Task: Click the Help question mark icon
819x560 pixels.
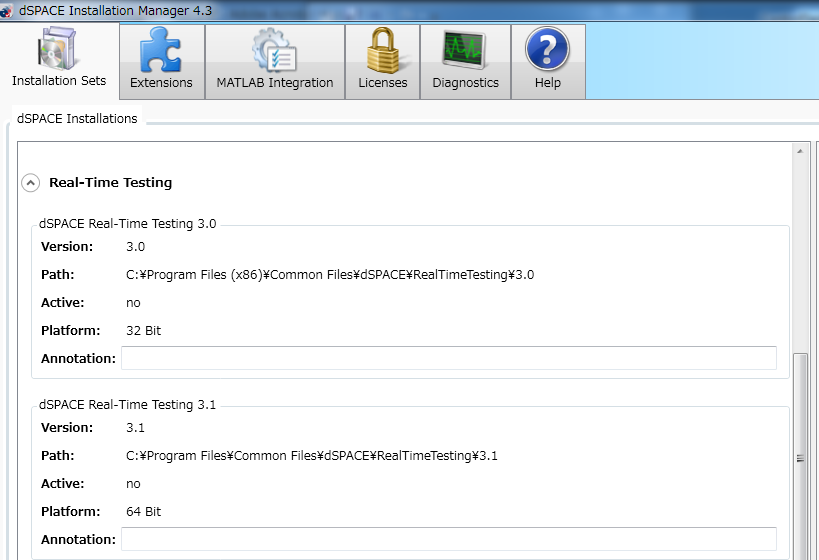Action: click(x=547, y=49)
